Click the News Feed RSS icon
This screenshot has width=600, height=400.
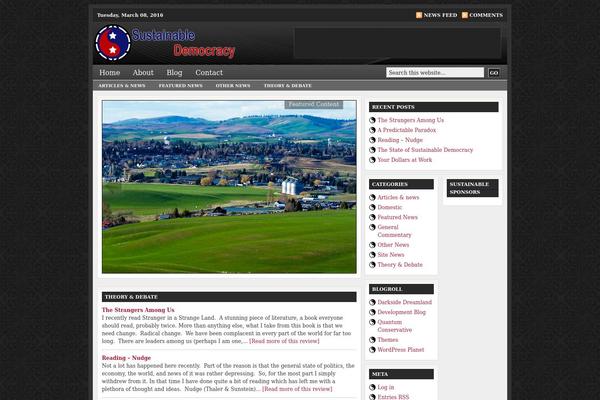[419, 15]
